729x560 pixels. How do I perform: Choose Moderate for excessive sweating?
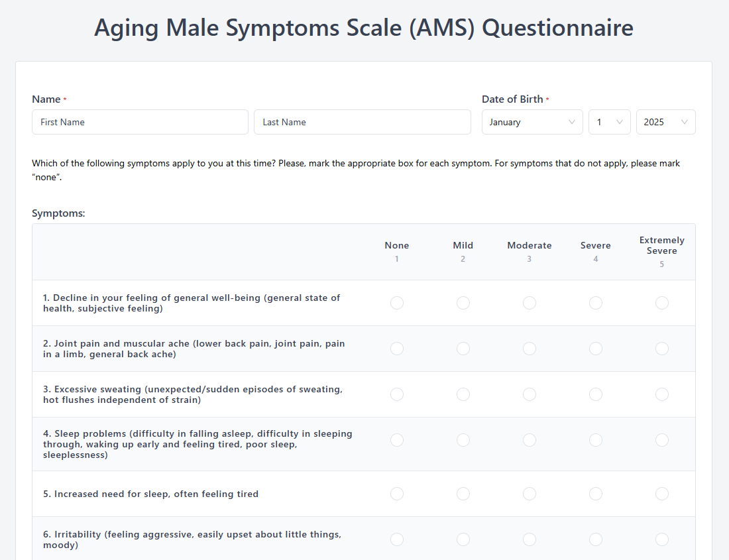tap(530, 394)
